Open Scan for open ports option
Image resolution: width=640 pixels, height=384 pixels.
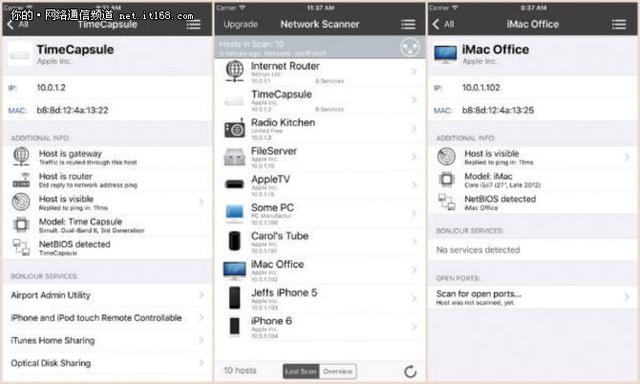(x=533, y=297)
